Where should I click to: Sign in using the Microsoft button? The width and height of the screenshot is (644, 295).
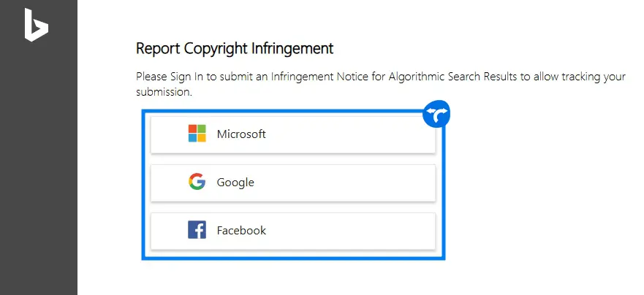coord(292,134)
